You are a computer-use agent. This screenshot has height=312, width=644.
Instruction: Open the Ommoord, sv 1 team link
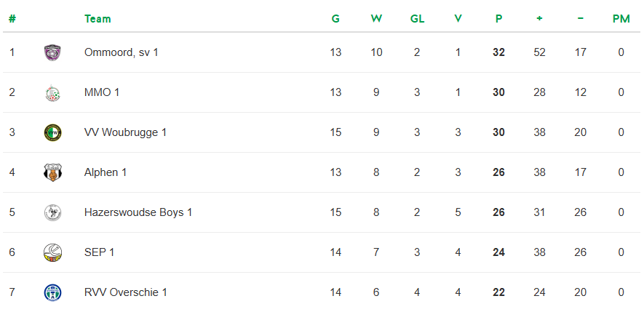121,52
